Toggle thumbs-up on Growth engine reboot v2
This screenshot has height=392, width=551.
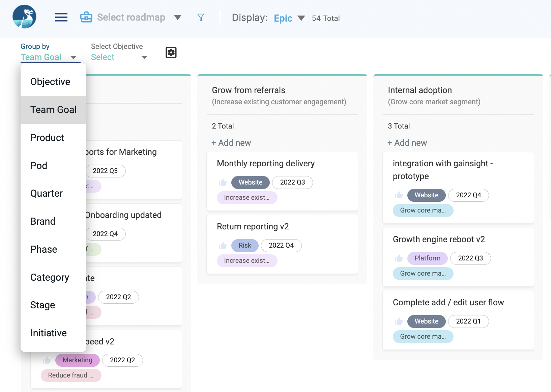pos(399,258)
